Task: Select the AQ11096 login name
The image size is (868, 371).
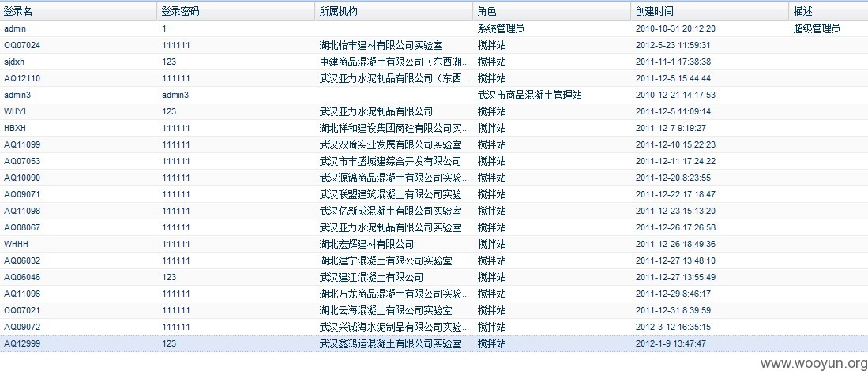Action: click(22, 294)
